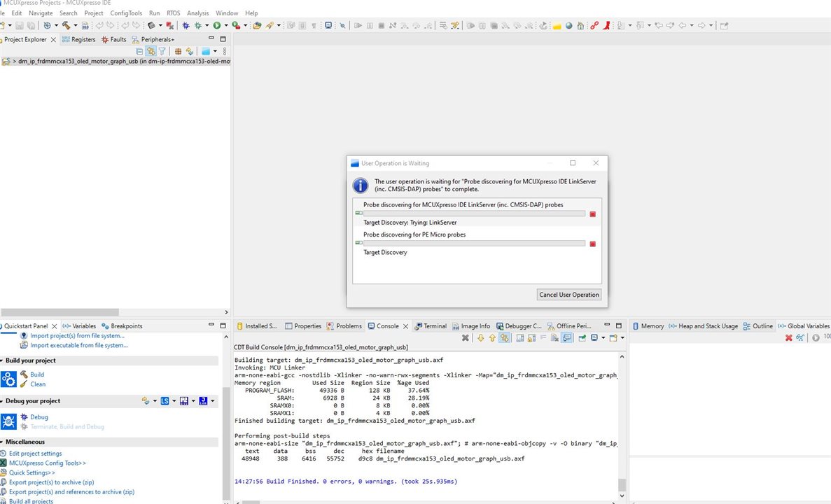The image size is (831, 504).
Task: Collapse the Debug your project section
Action: [x=2, y=401]
